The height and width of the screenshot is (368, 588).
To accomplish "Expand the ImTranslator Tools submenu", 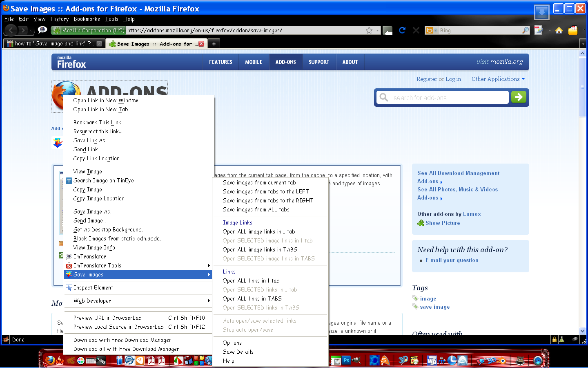I will tap(139, 265).
